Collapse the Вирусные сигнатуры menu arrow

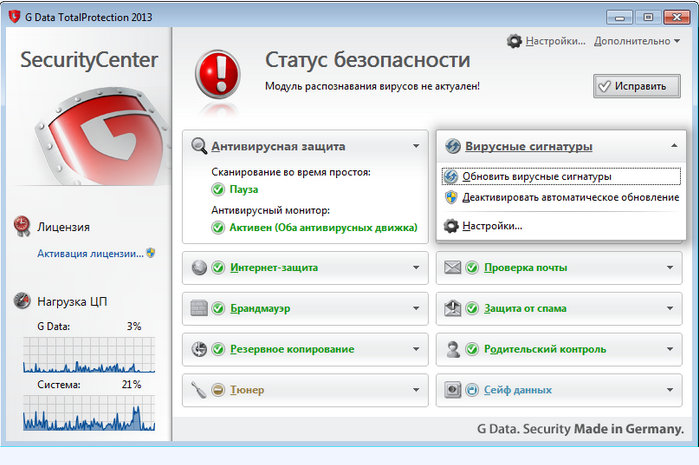pos(674,145)
